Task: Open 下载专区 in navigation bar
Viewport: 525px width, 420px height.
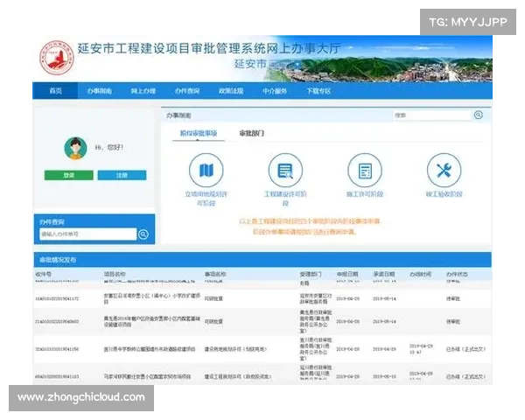Action: tap(318, 91)
